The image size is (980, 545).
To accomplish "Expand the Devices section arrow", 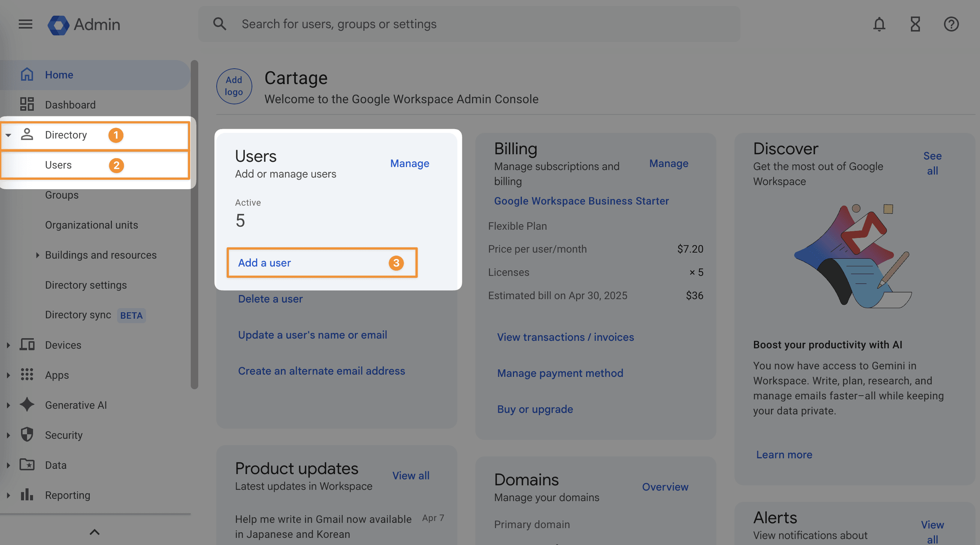I will coord(8,345).
